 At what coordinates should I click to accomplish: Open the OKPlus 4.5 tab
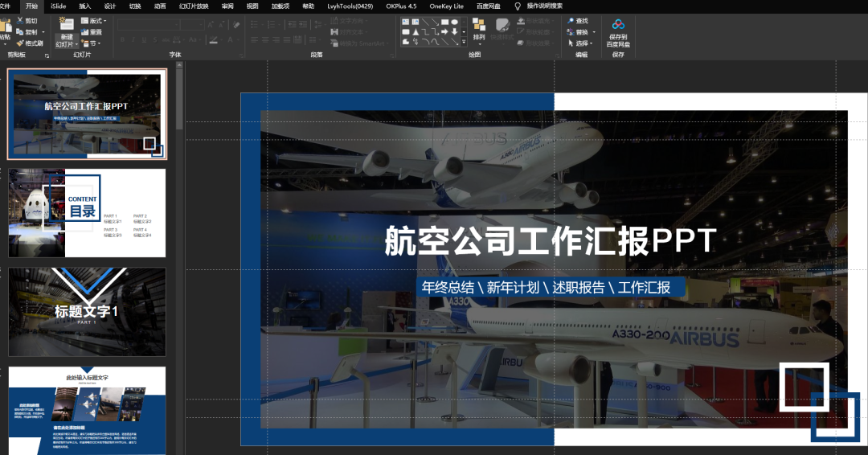coord(401,6)
